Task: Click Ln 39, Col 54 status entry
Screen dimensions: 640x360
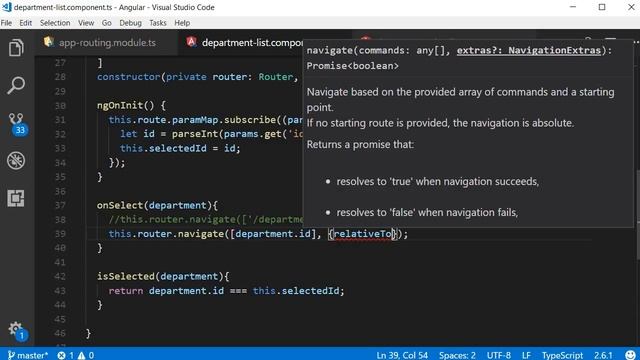Action: click(x=402, y=355)
